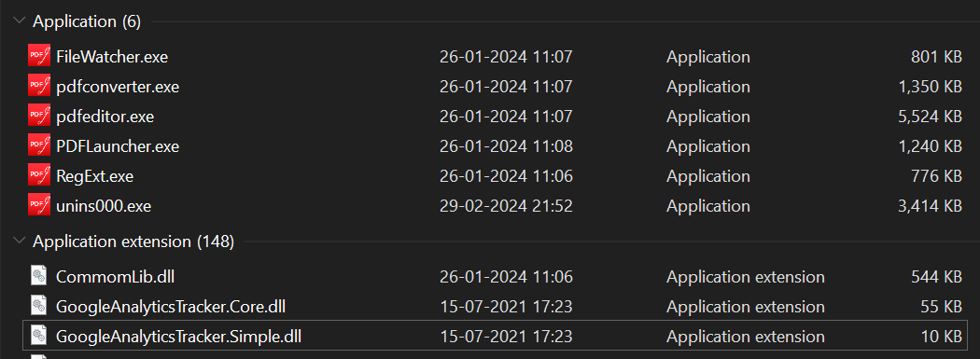The width and height of the screenshot is (980, 359).
Task: Select the unins000.exe file name
Action: point(104,206)
